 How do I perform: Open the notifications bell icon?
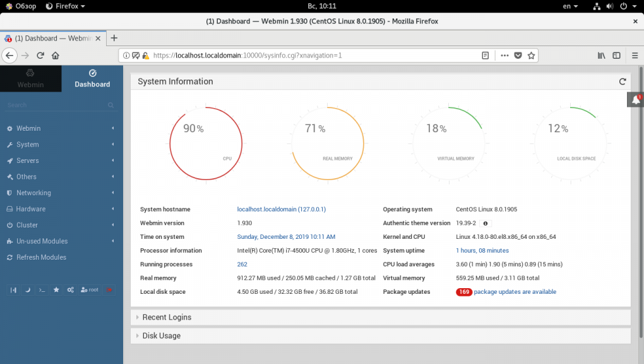point(635,99)
